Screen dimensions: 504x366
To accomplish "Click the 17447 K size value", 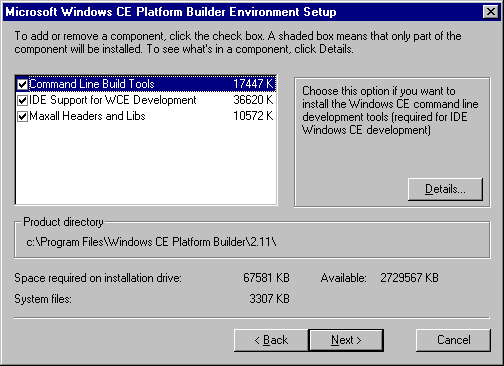I will (x=253, y=84).
